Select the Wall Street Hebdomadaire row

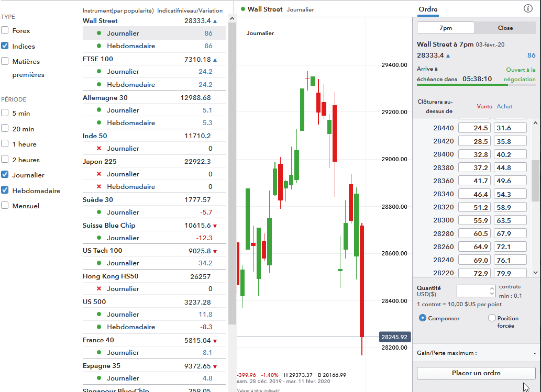(154, 46)
